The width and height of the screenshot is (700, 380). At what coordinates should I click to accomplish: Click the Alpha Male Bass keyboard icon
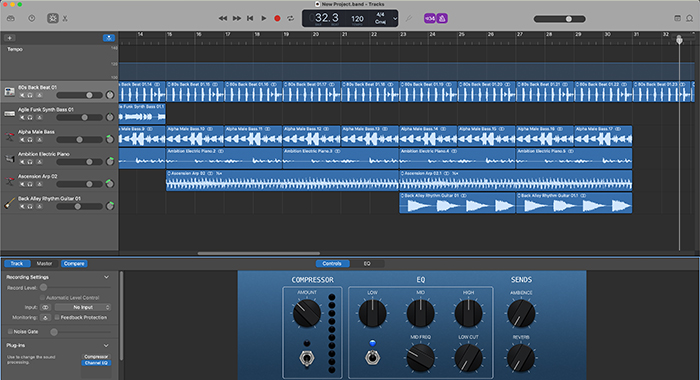(x=9, y=136)
